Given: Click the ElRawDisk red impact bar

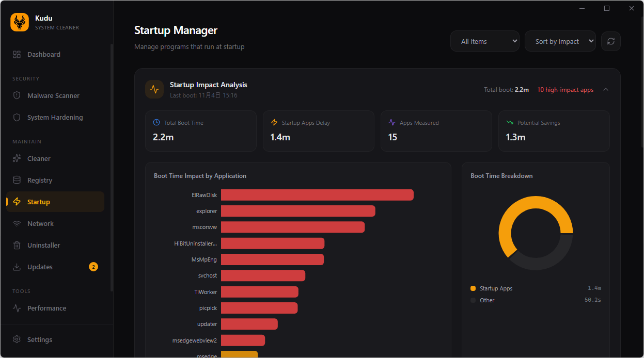Looking at the screenshot, I should pyautogui.click(x=317, y=195).
